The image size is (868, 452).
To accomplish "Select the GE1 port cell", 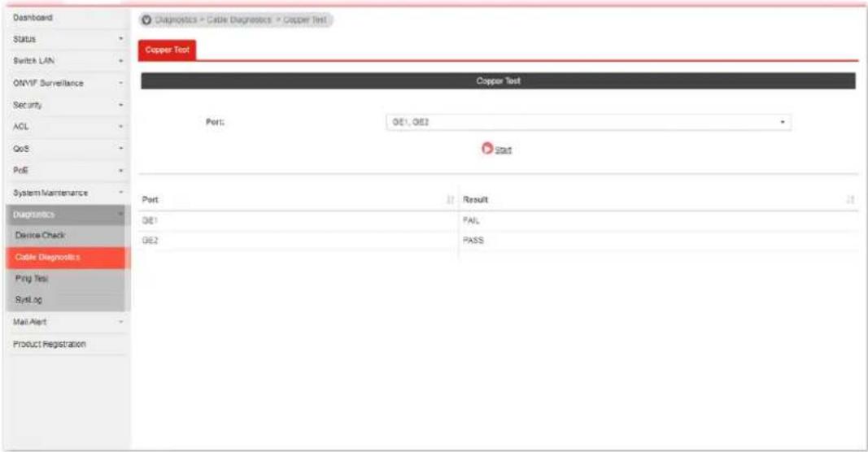I will pos(299,221).
